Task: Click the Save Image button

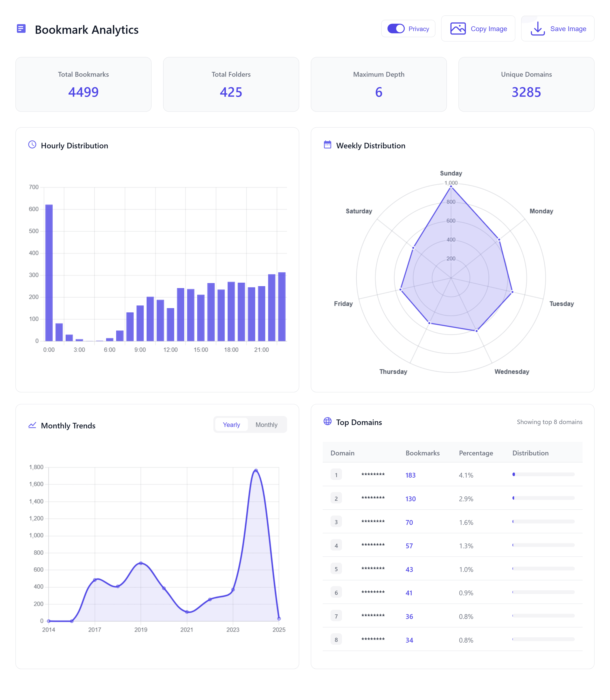Action: 558,28
